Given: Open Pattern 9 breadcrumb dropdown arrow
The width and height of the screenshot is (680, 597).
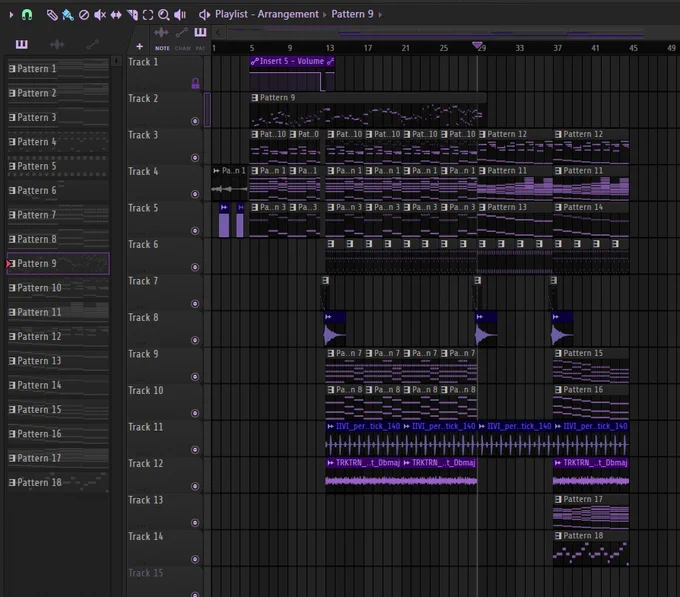Looking at the screenshot, I should click(380, 15).
